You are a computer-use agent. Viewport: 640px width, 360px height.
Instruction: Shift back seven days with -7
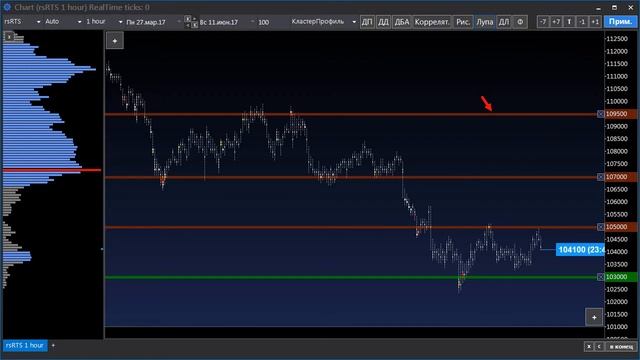click(x=543, y=22)
